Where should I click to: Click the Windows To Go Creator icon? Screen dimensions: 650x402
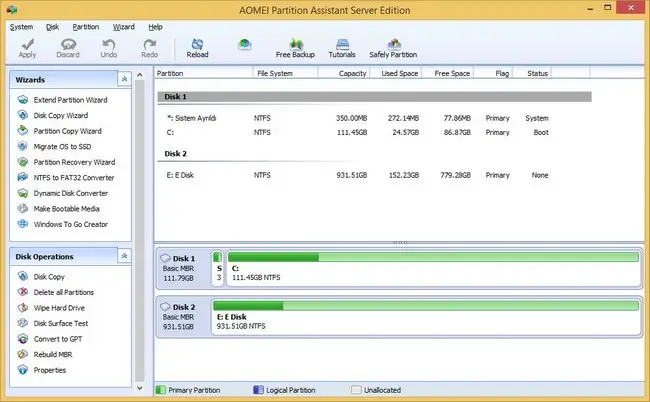[x=23, y=224]
